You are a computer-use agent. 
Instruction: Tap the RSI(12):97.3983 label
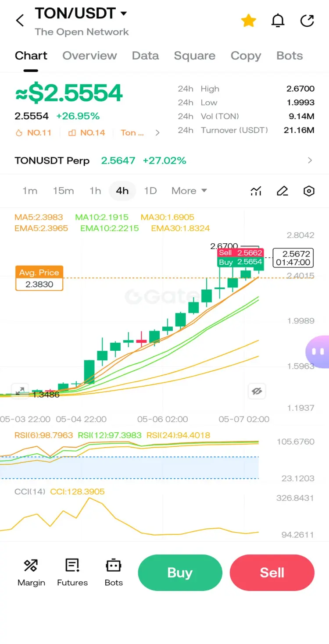pyautogui.click(x=110, y=435)
